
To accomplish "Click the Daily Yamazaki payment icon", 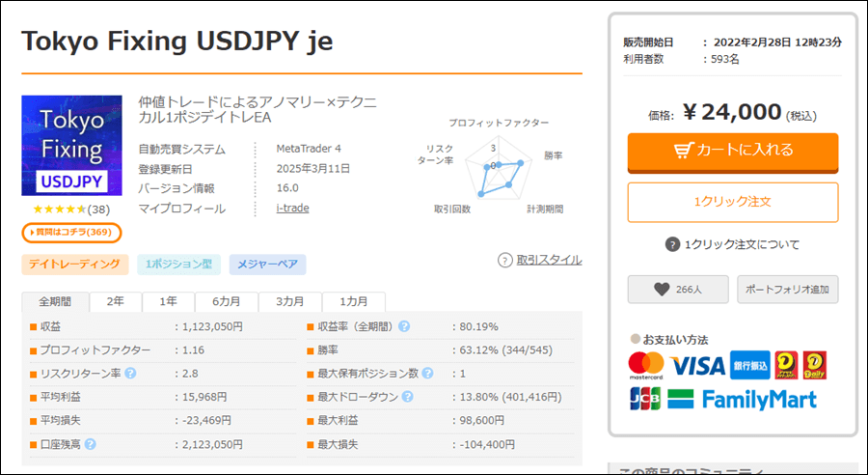I will [x=815, y=365].
